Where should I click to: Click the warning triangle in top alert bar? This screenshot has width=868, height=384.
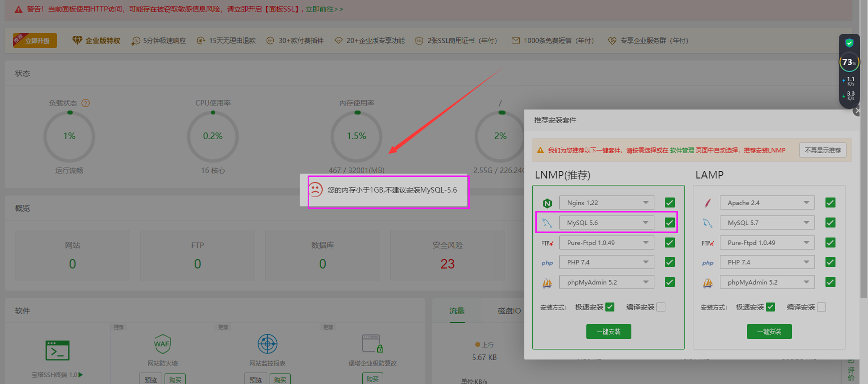(19, 9)
